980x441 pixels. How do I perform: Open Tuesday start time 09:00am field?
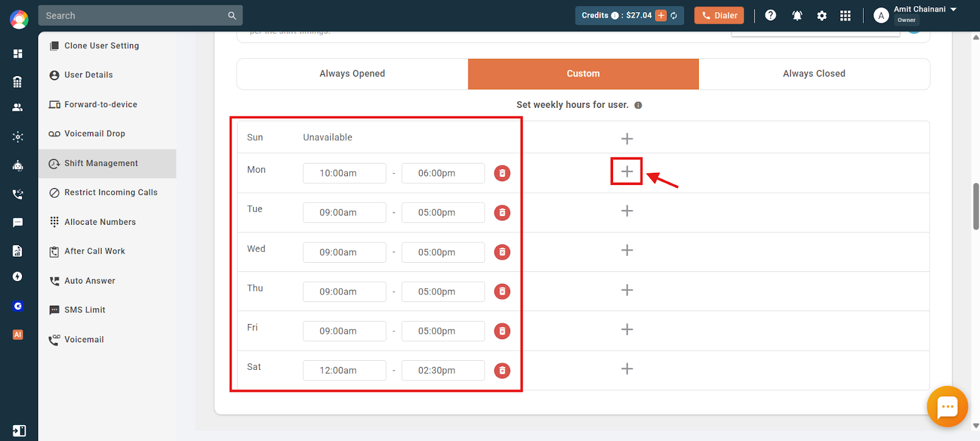coord(344,213)
